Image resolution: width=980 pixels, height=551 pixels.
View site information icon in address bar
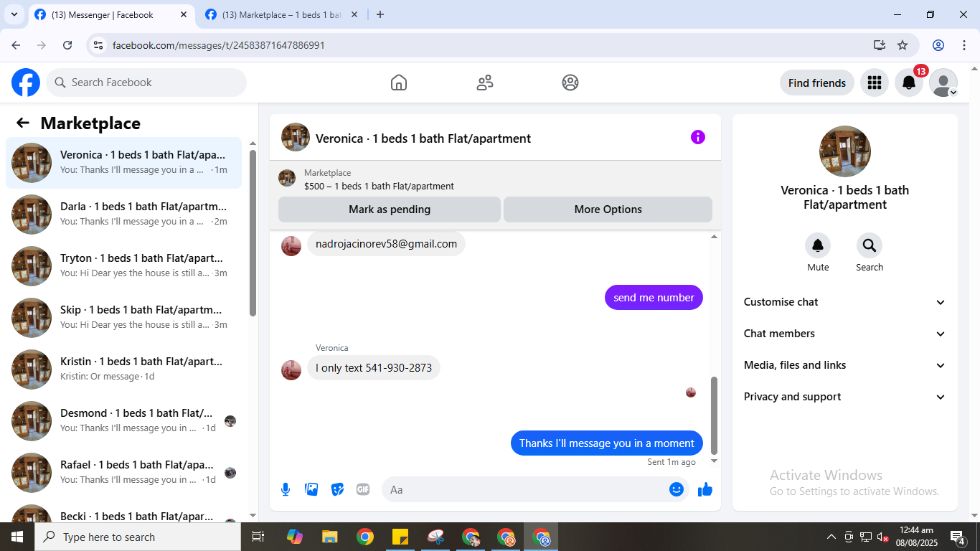click(98, 45)
